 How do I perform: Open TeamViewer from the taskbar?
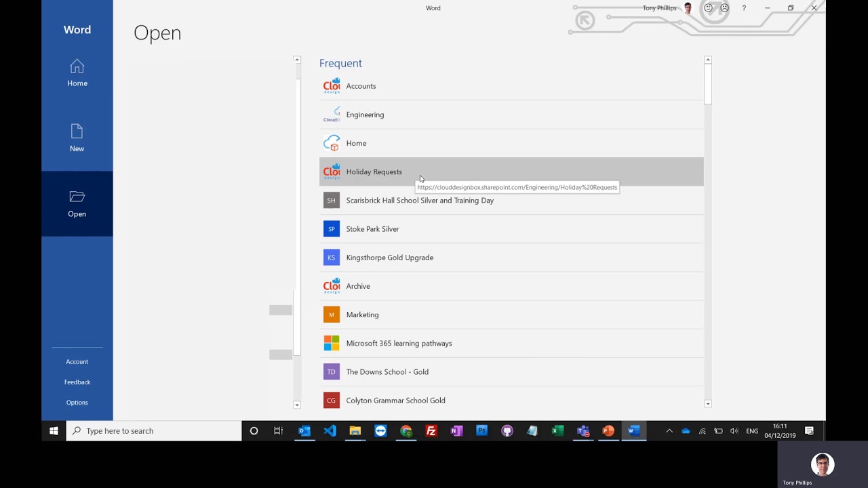pos(380,430)
